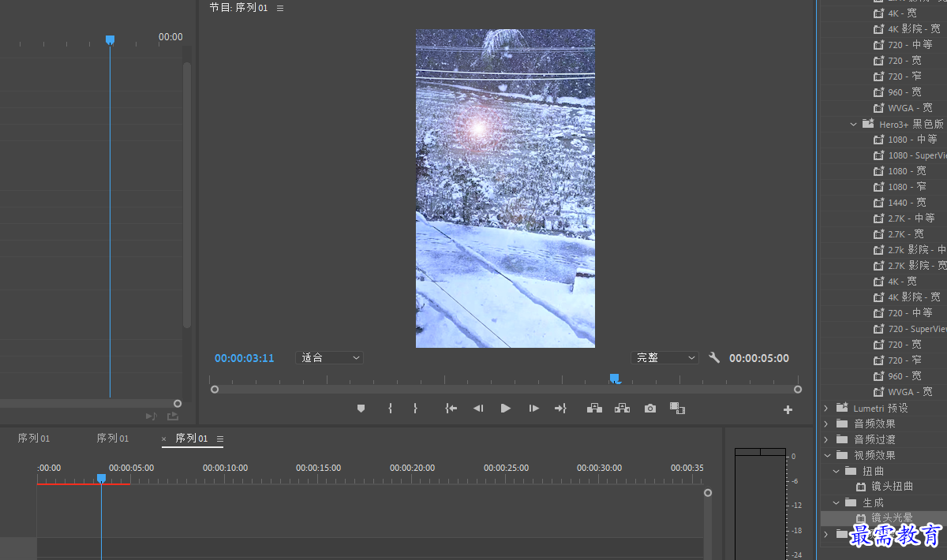Screen dimensions: 947x560
Task: Select the 1440 - 宽 preset
Action: tap(907, 203)
